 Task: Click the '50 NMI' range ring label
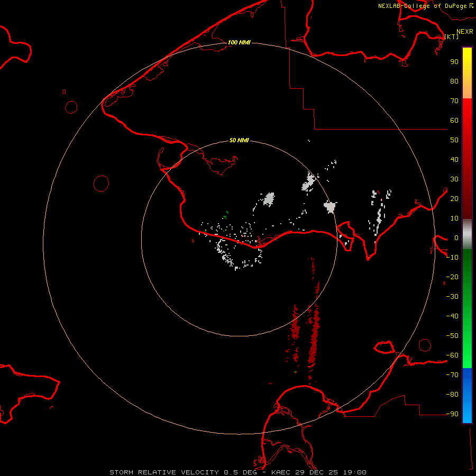tap(239, 140)
